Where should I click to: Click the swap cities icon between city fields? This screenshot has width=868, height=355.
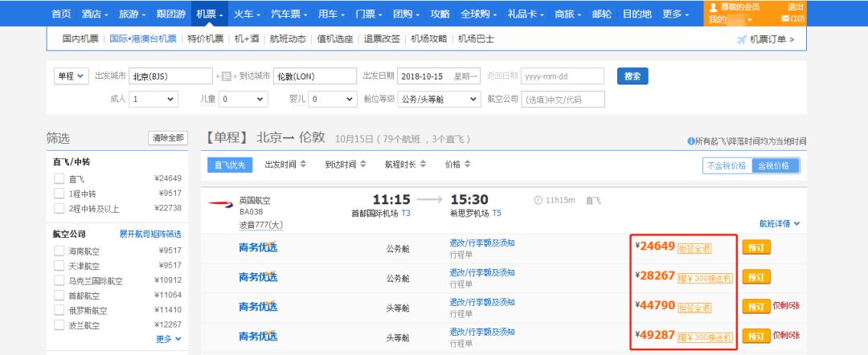[x=226, y=76]
